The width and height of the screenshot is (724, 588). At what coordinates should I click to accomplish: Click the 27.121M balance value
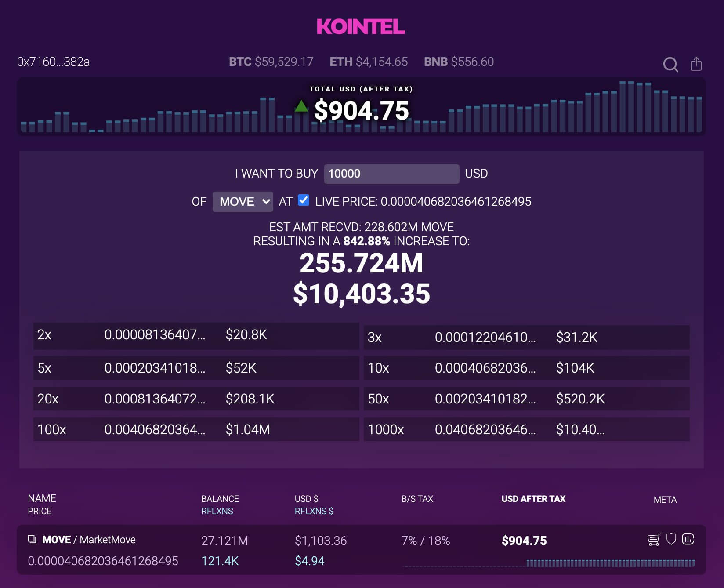(x=224, y=541)
